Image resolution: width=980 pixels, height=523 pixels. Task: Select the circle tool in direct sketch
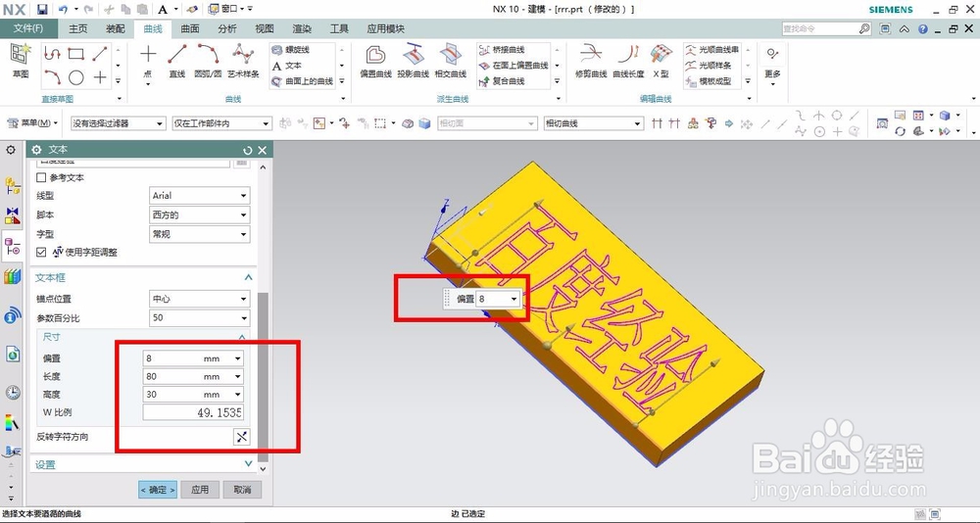tap(75, 77)
